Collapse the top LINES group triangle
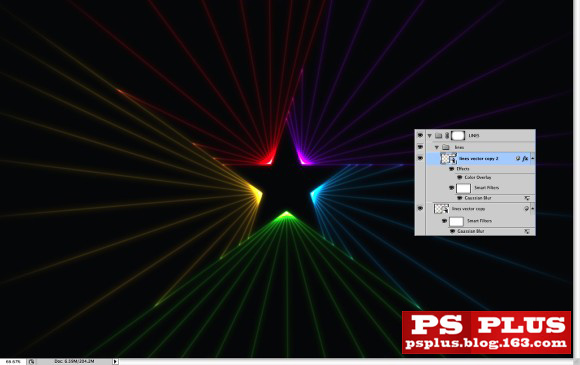 [x=429, y=136]
